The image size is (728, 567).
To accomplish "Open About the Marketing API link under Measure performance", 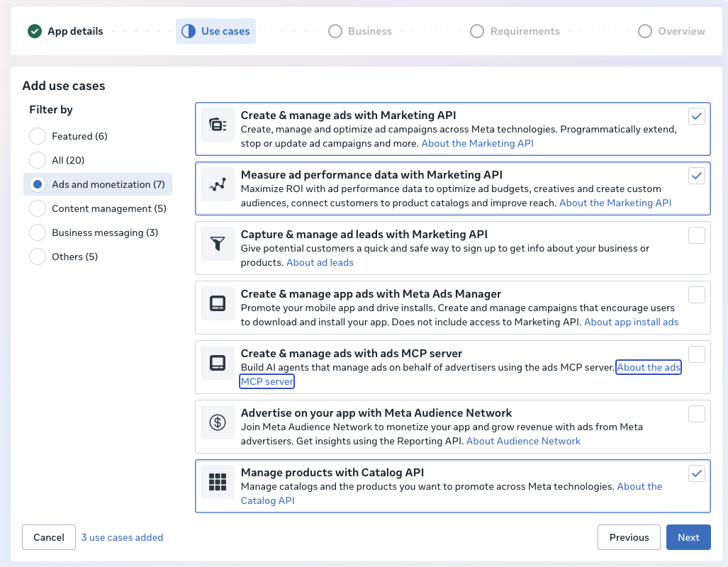I will click(x=615, y=203).
